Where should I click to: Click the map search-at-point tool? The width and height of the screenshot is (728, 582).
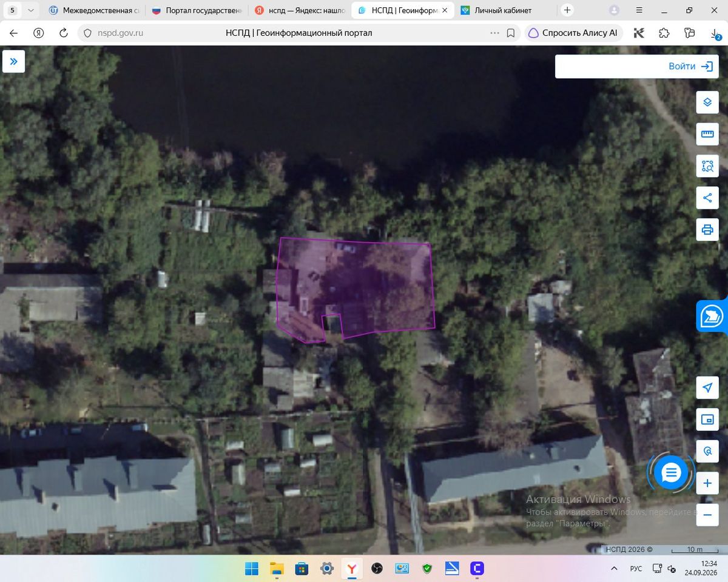(x=707, y=452)
